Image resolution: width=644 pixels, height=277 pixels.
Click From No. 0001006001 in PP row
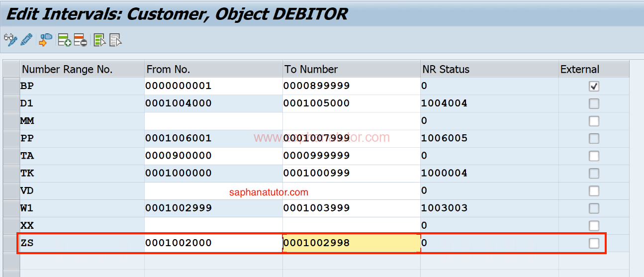tap(213, 138)
